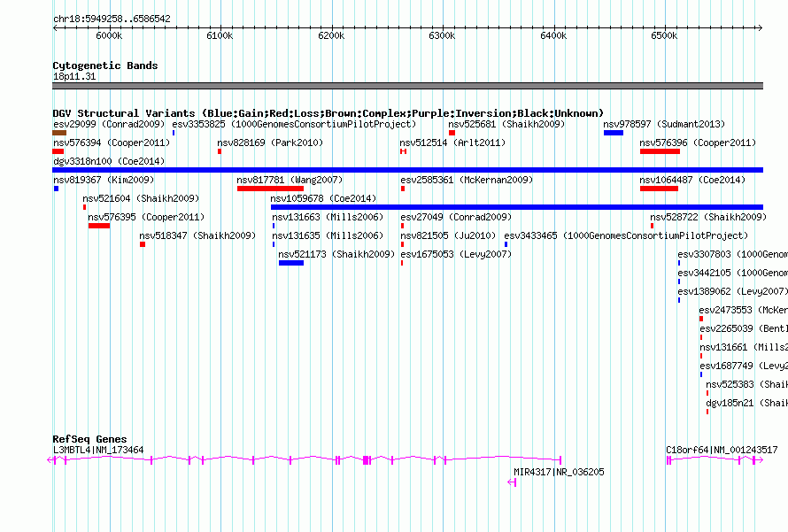Image resolution: width=788 pixels, height=532 pixels.
Task: Select the blue nsv978597 gain bar
Action: (x=614, y=133)
